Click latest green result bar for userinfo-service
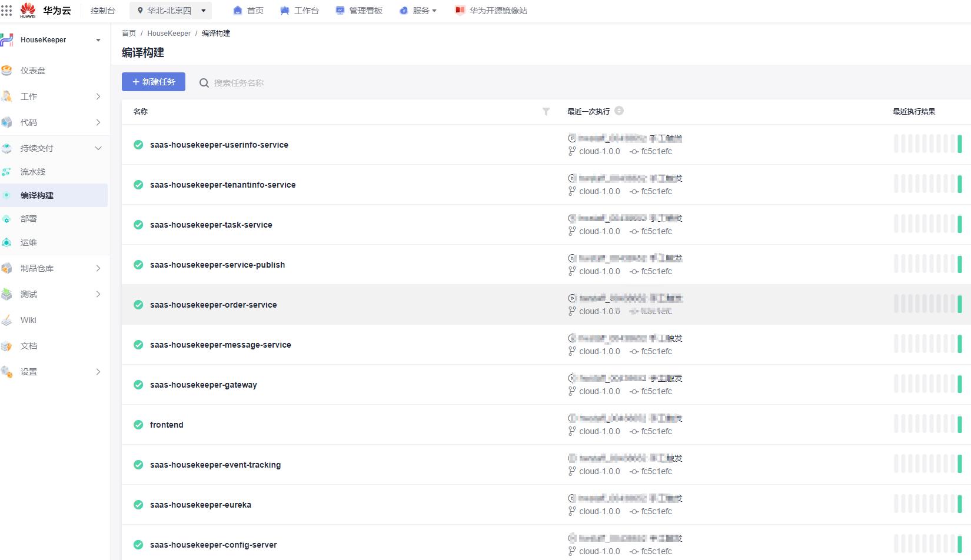 [x=959, y=144]
